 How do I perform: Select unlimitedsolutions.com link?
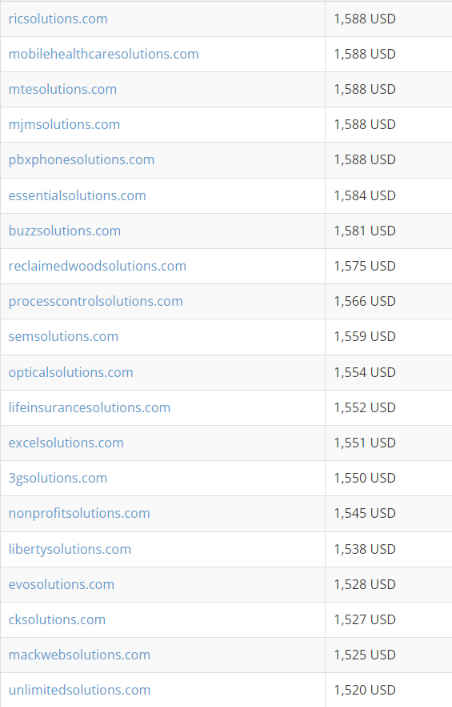79,690
